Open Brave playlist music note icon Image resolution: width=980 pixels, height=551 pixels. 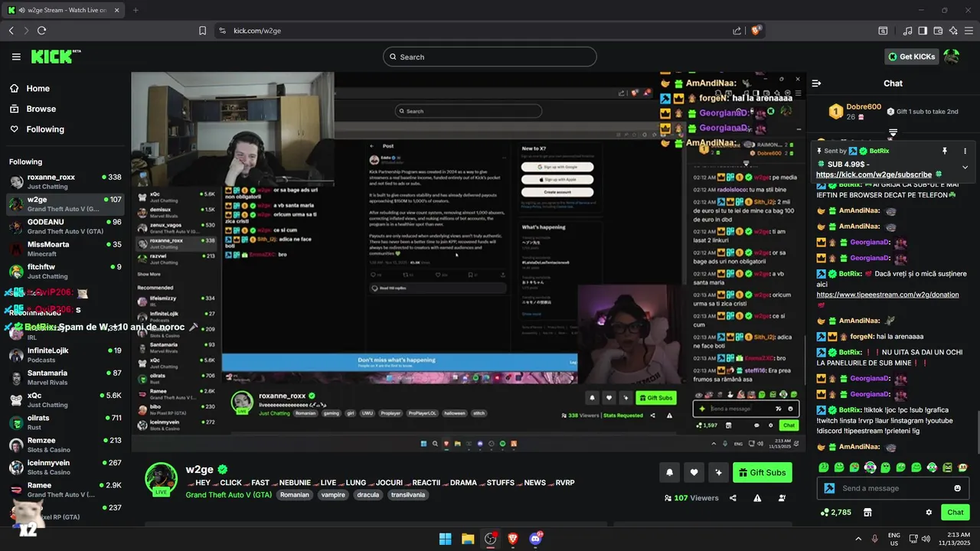pyautogui.click(x=908, y=31)
